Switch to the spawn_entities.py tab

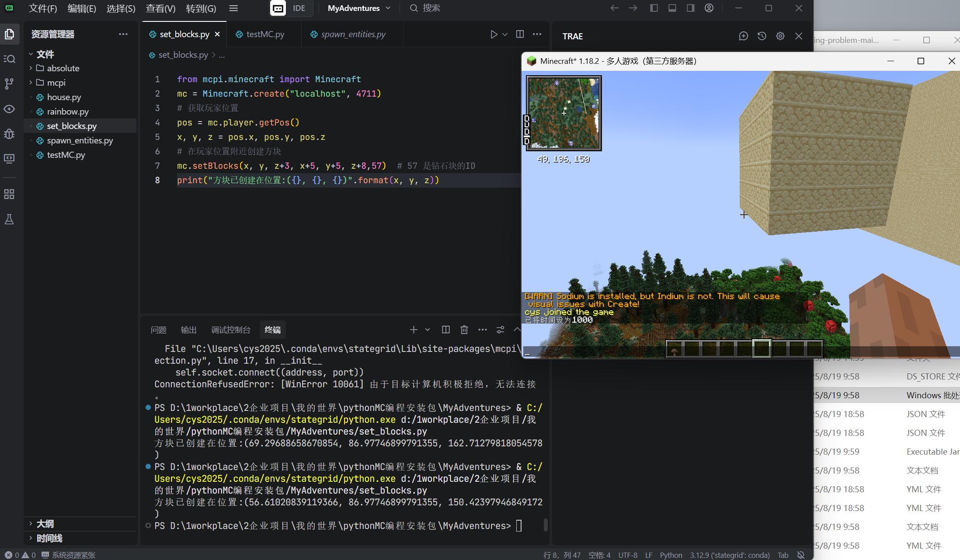(353, 34)
